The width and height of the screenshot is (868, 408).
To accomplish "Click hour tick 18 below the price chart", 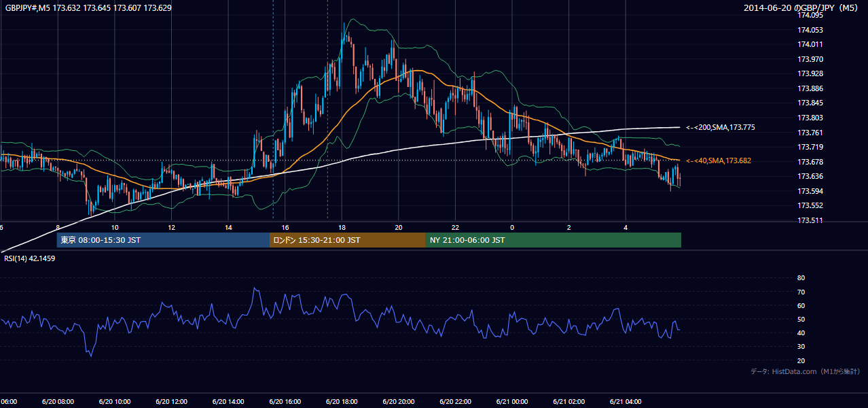I will coord(342,228).
